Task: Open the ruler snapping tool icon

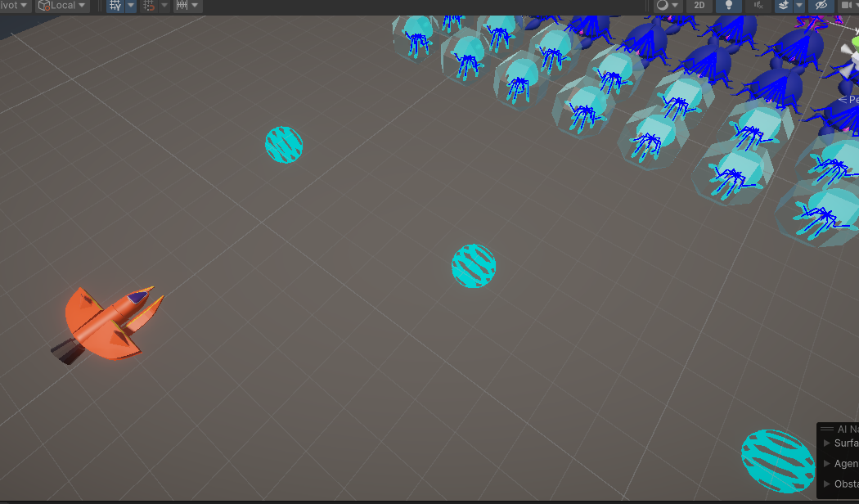Action: pos(182,6)
